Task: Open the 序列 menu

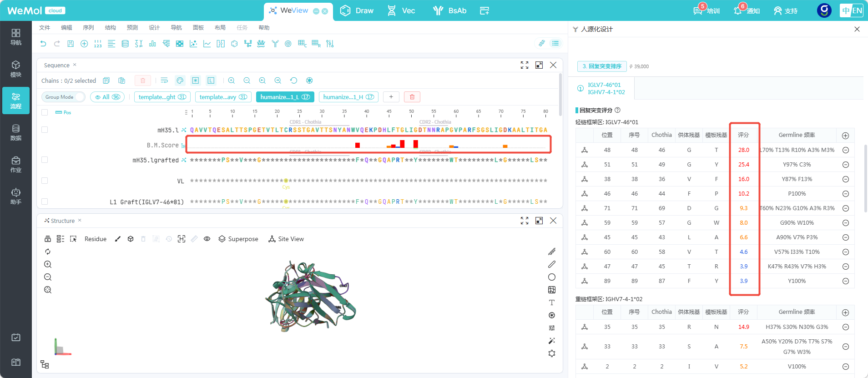Action: (88, 28)
